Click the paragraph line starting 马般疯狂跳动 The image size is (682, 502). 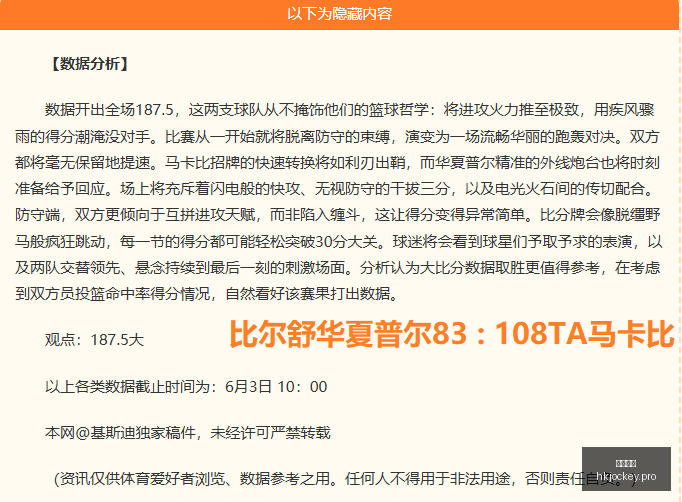(338, 241)
